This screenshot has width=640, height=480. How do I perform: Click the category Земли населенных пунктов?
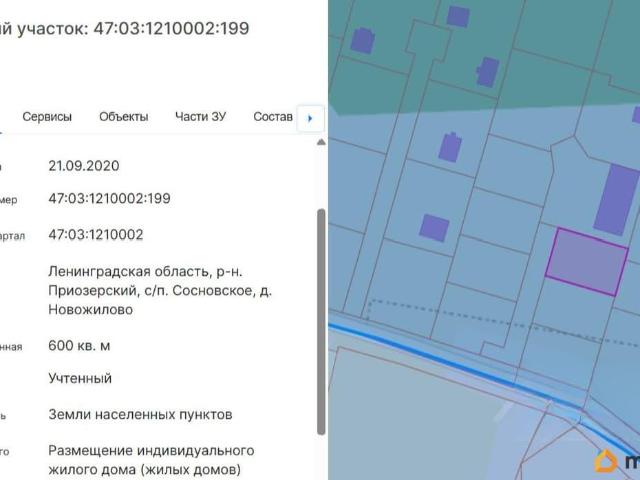click(x=140, y=415)
